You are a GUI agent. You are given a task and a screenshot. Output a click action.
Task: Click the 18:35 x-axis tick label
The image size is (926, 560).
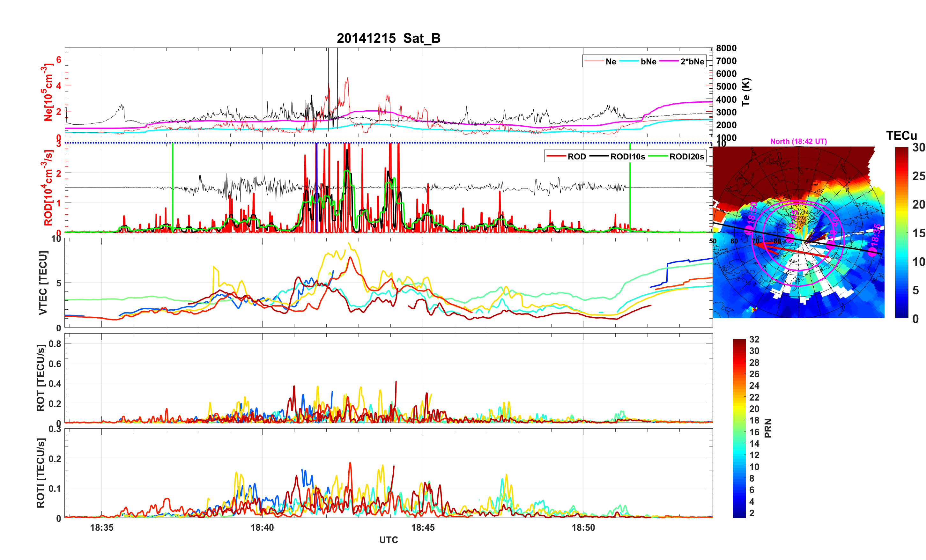click(101, 527)
